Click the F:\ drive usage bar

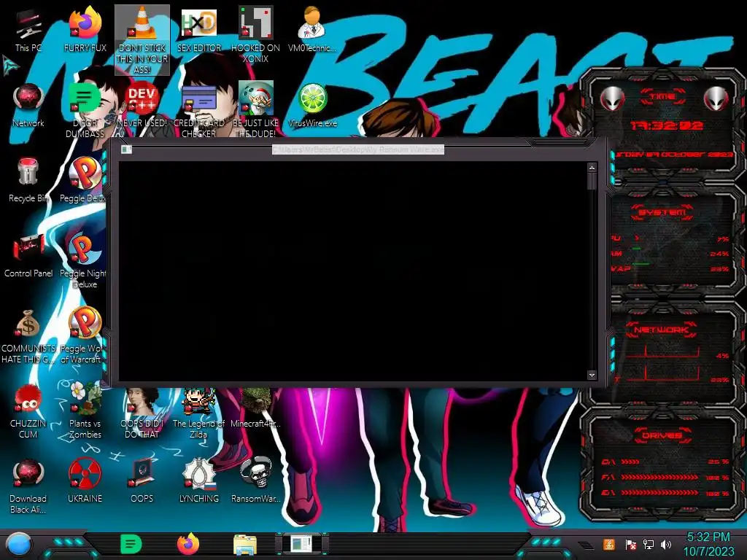pyautogui.click(x=659, y=477)
